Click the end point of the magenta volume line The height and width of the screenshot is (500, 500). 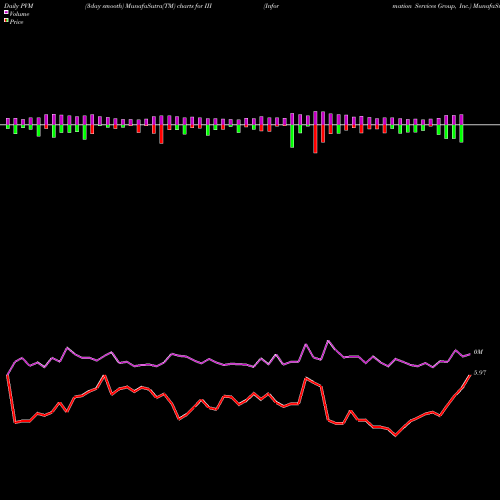[470, 354]
